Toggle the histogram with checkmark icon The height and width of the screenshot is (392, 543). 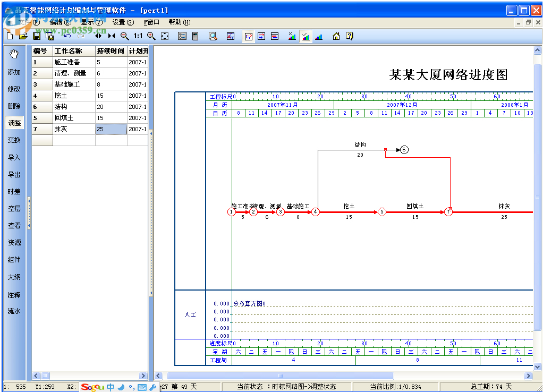[x=306, y=36]
